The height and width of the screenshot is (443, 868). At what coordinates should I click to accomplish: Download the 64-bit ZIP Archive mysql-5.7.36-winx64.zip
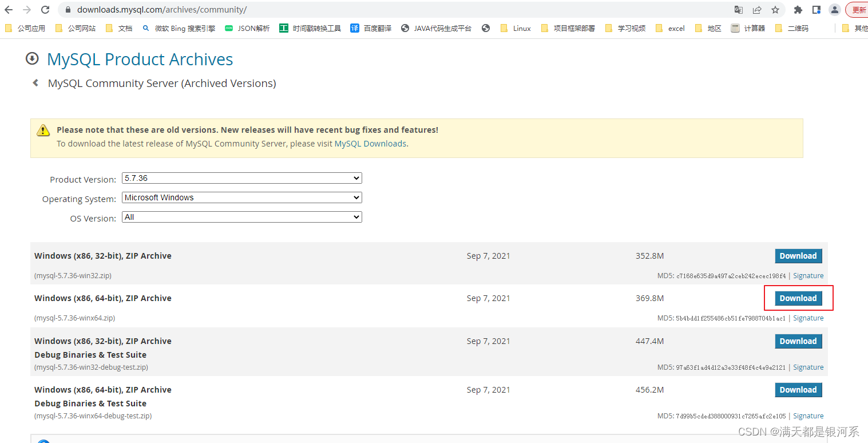point(798,298)
